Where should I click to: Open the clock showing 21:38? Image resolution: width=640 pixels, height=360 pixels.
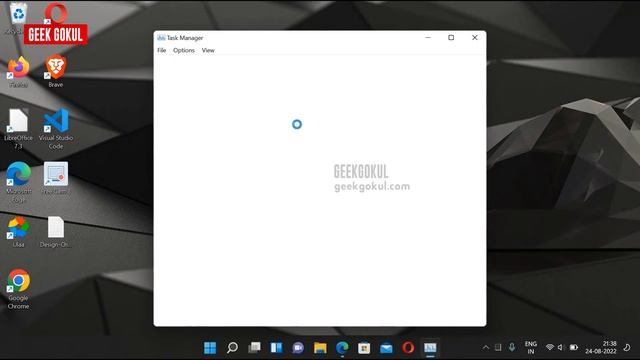click(x=601, y=347)
